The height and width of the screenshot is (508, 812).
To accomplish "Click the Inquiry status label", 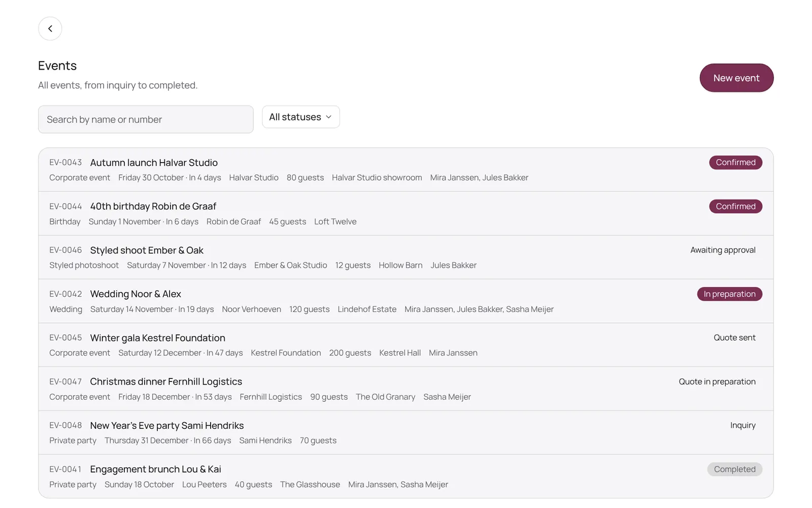I will tap(743, 425).
